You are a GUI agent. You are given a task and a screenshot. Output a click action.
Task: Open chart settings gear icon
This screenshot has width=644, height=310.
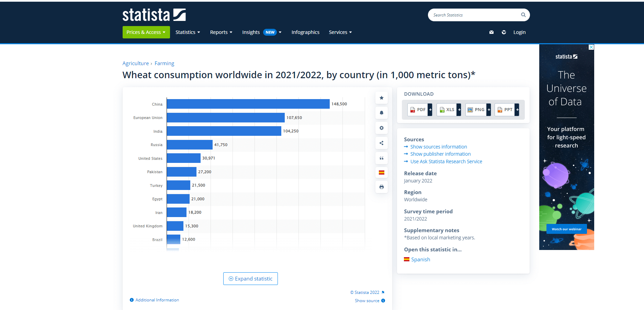(x=381, y=128)
